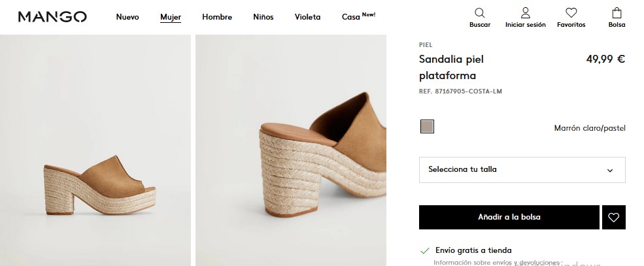
Task: Open the side-view sandal product image
Action: pyautogui.click(x=95, y=150)
